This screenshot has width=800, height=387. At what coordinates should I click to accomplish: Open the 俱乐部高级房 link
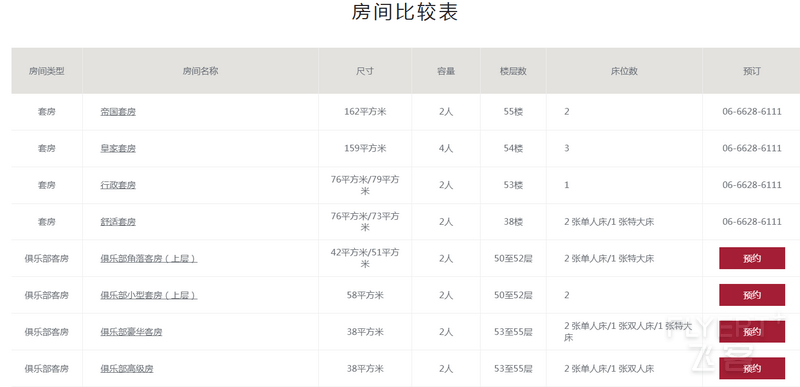click(x=127, y=369)
